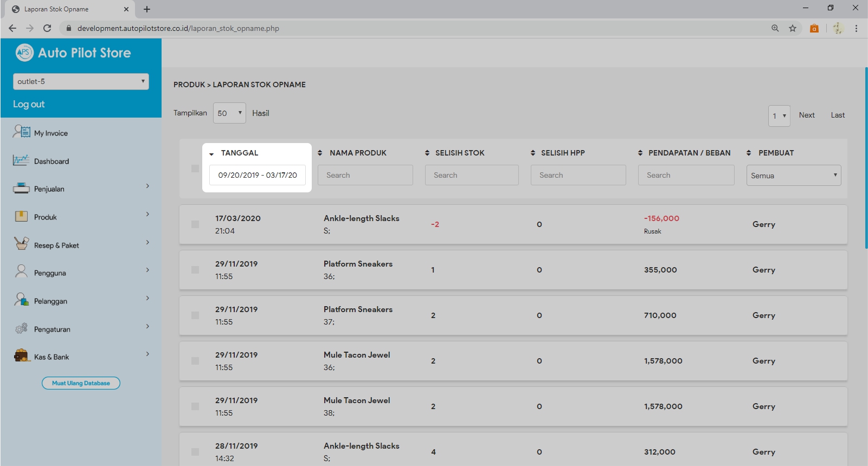Click the Pengaturan gears icon
Image resolution: width=868 pixels, height=466 pixels.
[21, 328]
